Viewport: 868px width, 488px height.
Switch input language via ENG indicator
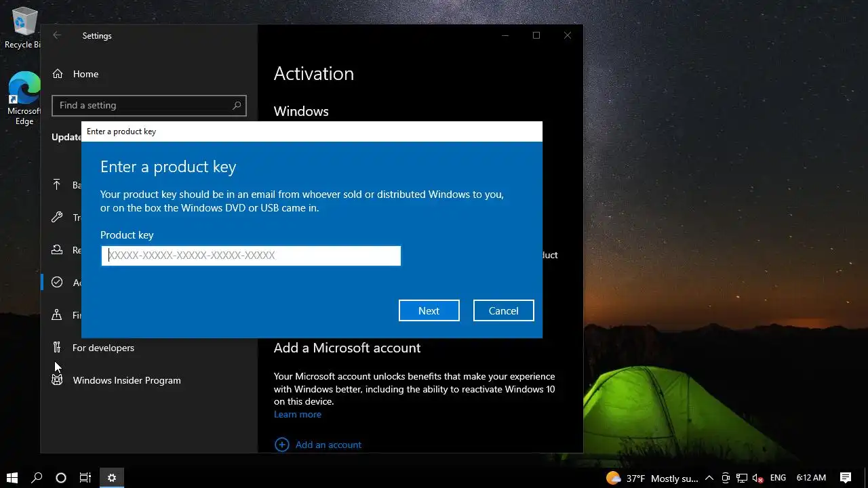[x=778, y=478]
